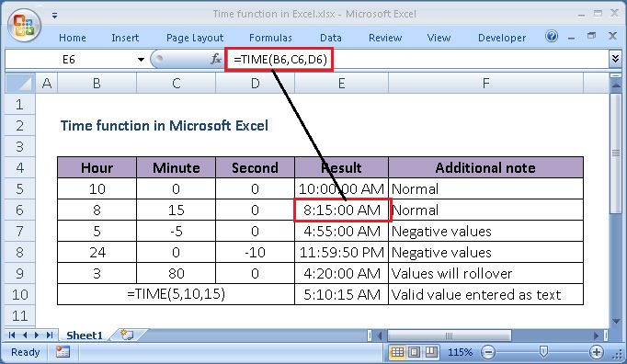Select the cell showing 4:20:00 AM
The image size is (627, 364).
tap(341, 274)
